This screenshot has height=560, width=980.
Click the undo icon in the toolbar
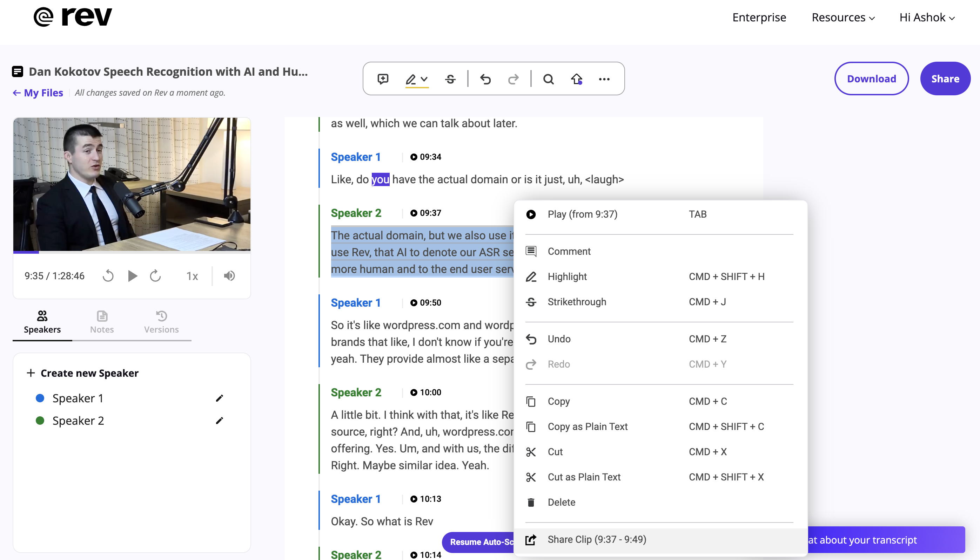pos(485,79)
